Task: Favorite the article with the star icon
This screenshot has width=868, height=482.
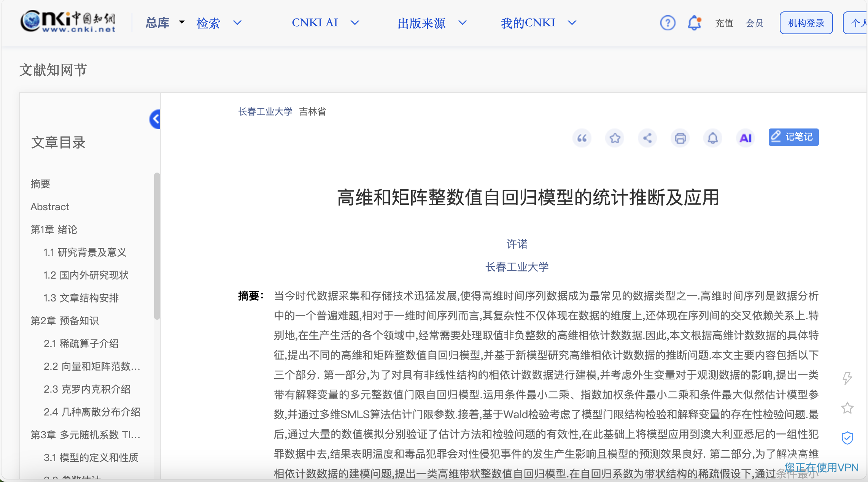Action: [615, 138]
